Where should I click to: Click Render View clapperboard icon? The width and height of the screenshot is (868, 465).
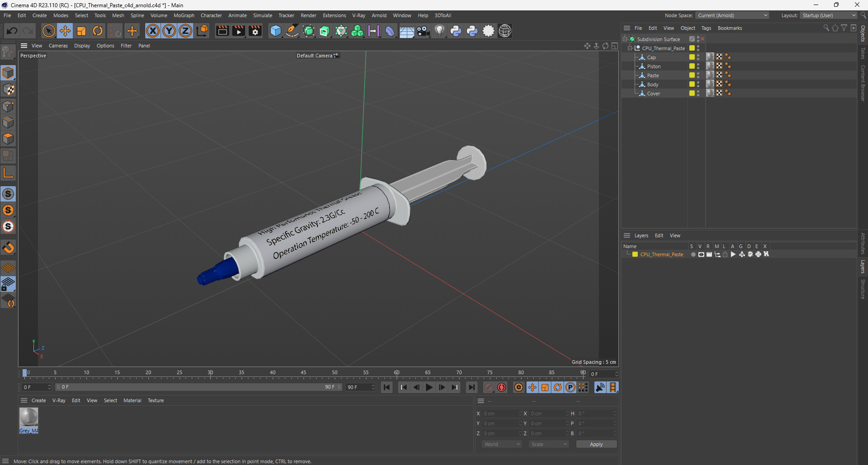pos(222,31)
